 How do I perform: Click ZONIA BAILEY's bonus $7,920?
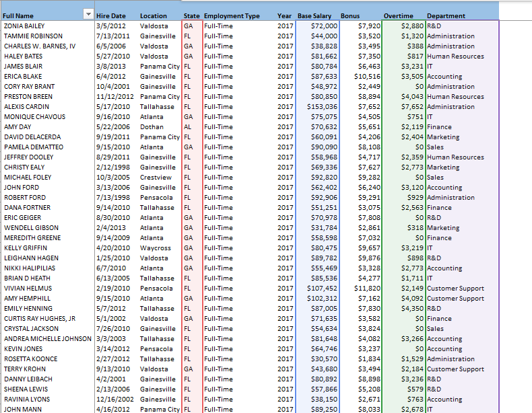pos(369,26)
